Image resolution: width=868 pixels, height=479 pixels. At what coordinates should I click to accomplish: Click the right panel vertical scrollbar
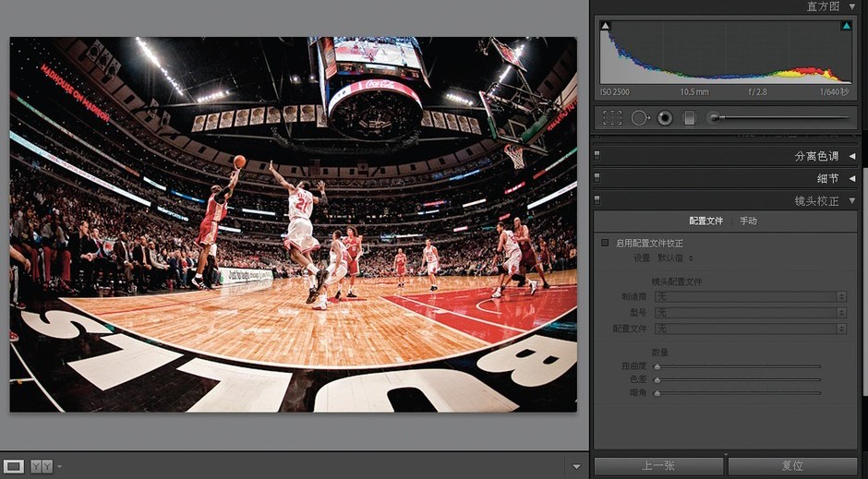(864, 282)
